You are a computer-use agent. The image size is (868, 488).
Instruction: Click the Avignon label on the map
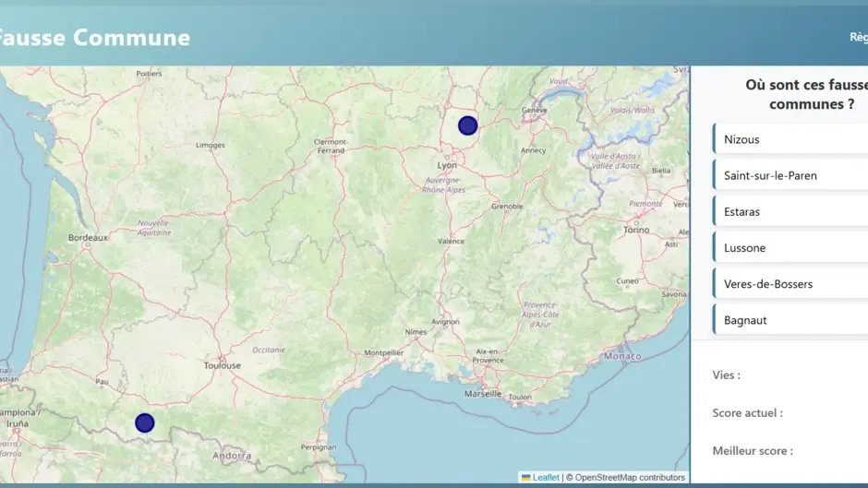click(x=446, y=321)
